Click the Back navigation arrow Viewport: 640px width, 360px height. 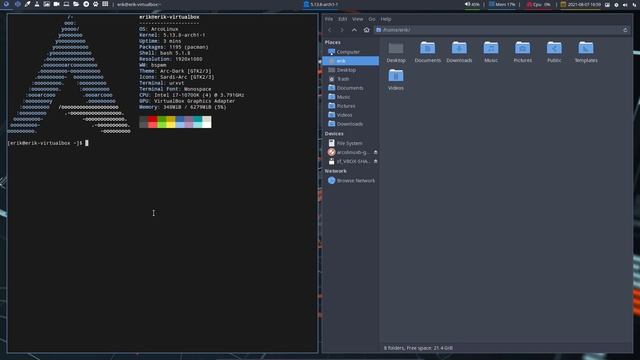coord(330,30)
